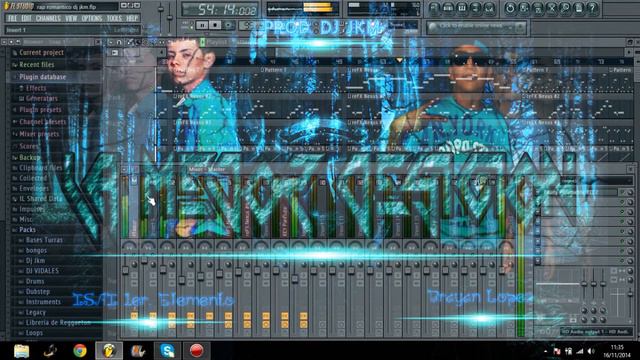Open Skype from the taskbar
Image resolution: width=640 pixels, height=360 pixels.
[167, 351]
